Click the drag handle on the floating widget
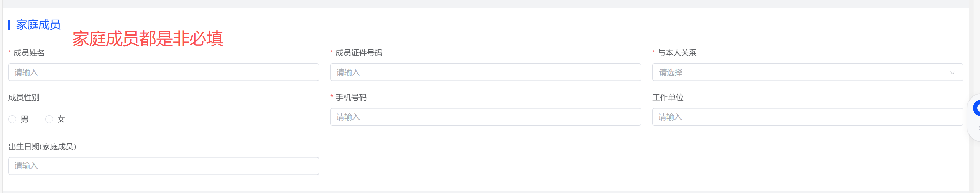Screen dimensions: 980x193 click(979, 129)
